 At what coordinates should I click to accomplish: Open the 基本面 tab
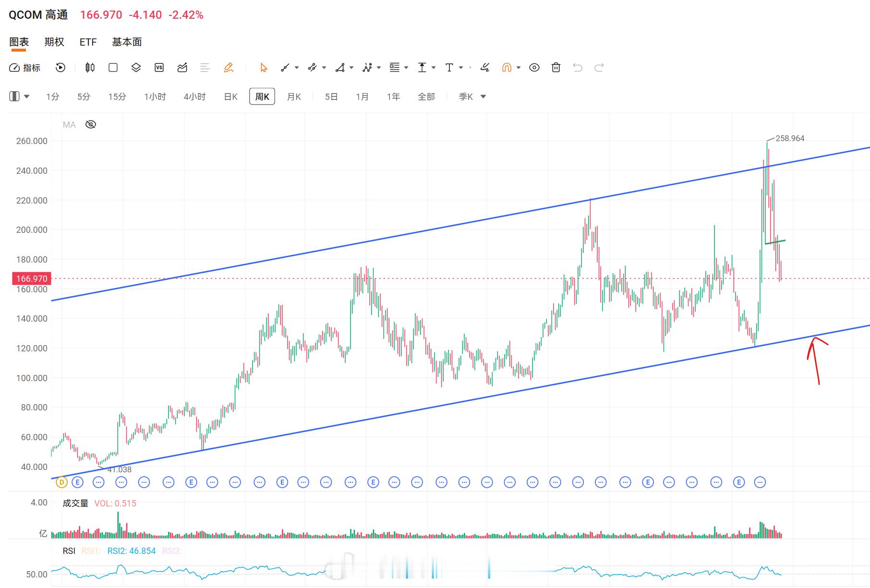[x=127, y=42]
